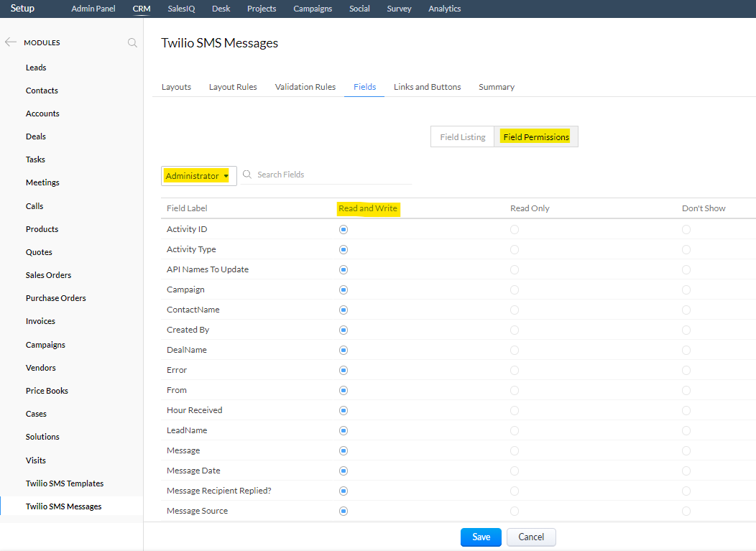Click the back arrow beside MODULES
This screenshot has width=756, height=551.
tap(11, 42)
